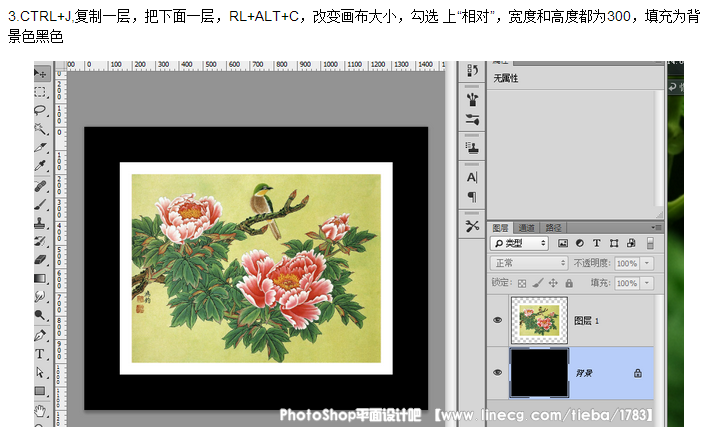Image resolution: width=703 pixels, height=432 pixels.
Task: Select the Dodge tool
Action: 41,315
